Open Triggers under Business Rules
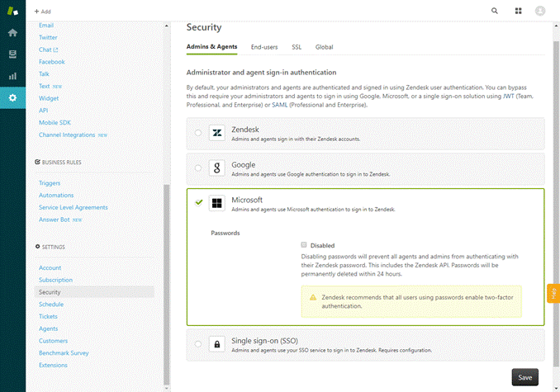 [50, 183]
